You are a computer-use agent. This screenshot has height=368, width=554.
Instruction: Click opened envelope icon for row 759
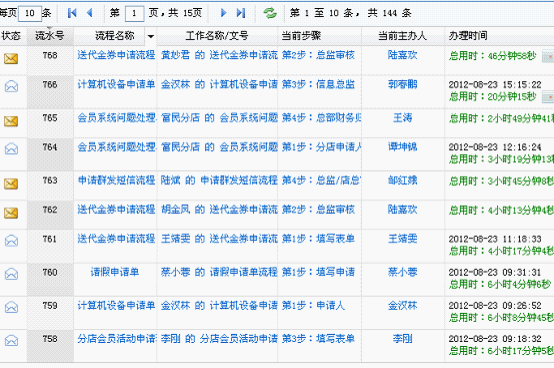(x=11, y=307)
